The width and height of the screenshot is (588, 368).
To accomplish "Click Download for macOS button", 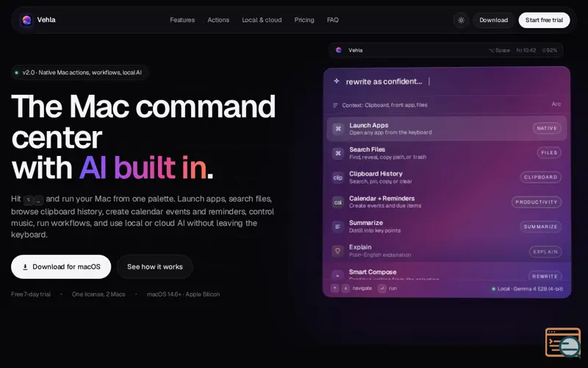I will tap(61, 267).
